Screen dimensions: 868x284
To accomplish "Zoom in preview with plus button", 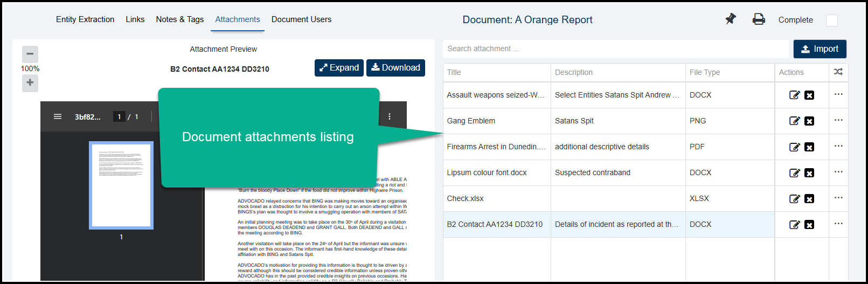I will coord(30,83).
